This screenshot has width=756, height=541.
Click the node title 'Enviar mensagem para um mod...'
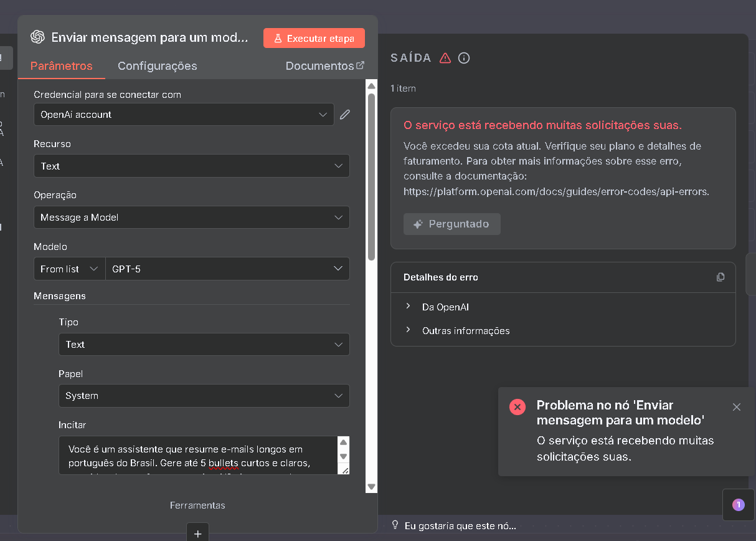coord(149,38)
